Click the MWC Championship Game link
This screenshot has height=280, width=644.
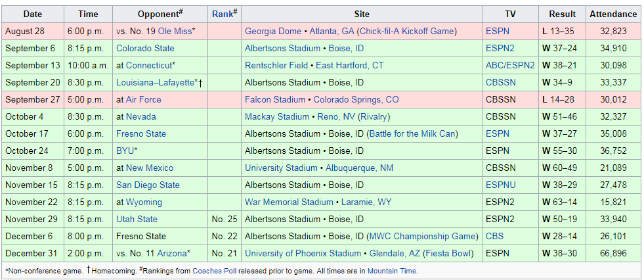click(423, 236)
